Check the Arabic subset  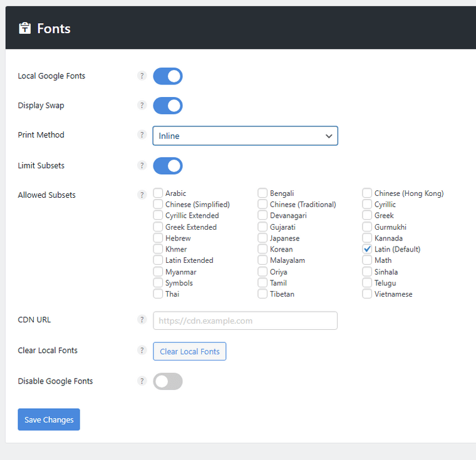click(158, 193)
